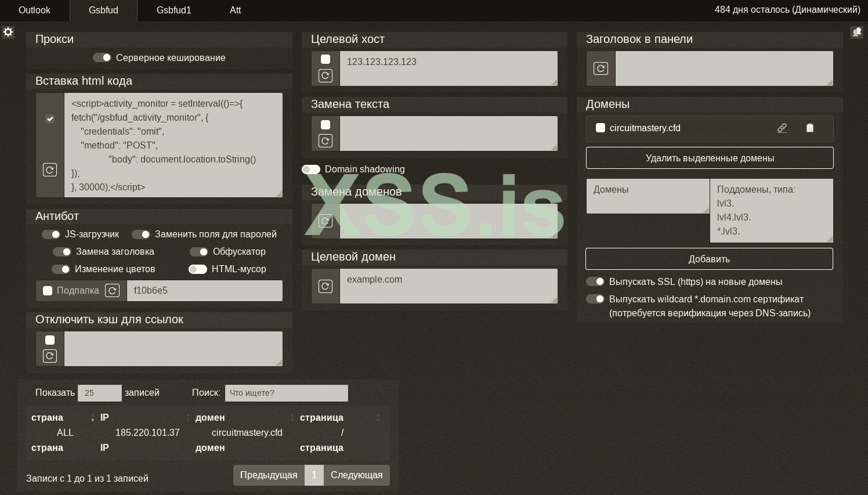Click the refresh icon in Целевой хост
Image resolution: width=868 pixels, height=495 pixels.
[325, 75]
